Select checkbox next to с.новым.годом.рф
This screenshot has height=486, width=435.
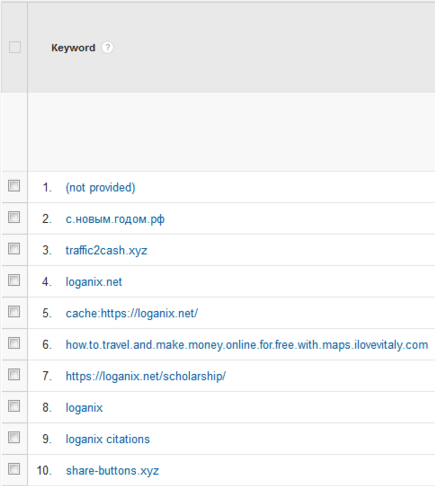point(14,217)
